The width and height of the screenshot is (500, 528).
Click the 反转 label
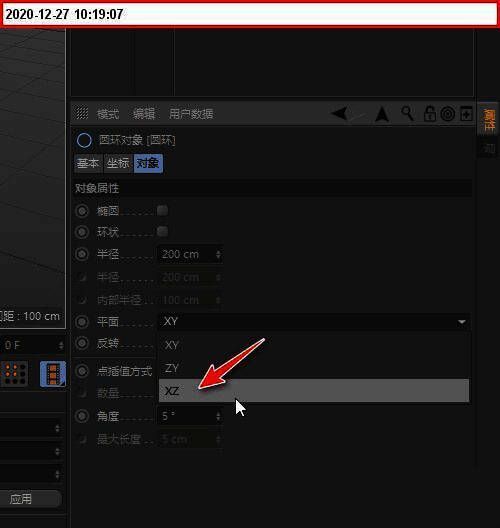108,343
